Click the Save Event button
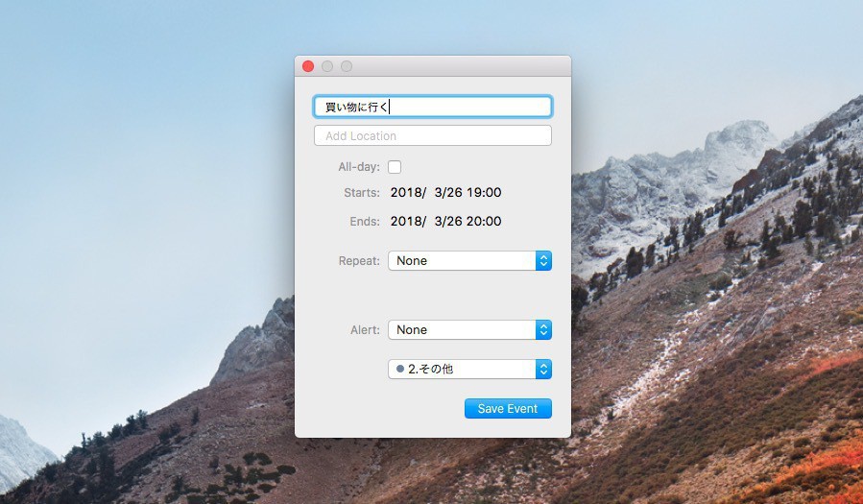The image size is (863, 504). pos(508,408)
